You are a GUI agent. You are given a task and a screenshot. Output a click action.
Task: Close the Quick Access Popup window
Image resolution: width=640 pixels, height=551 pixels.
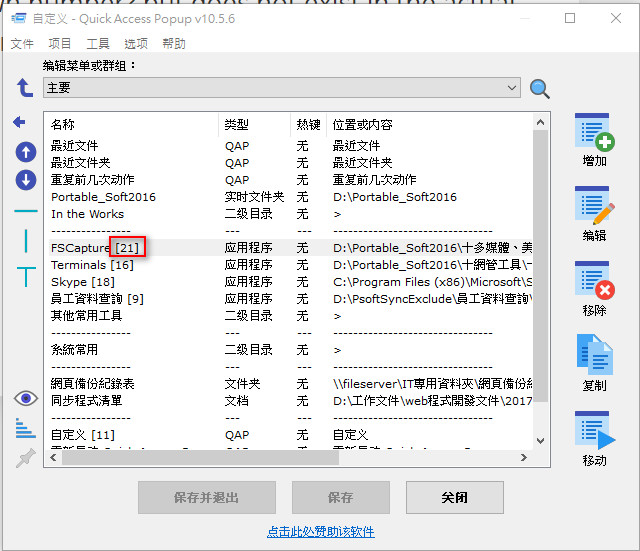click(x=616, y=18)
